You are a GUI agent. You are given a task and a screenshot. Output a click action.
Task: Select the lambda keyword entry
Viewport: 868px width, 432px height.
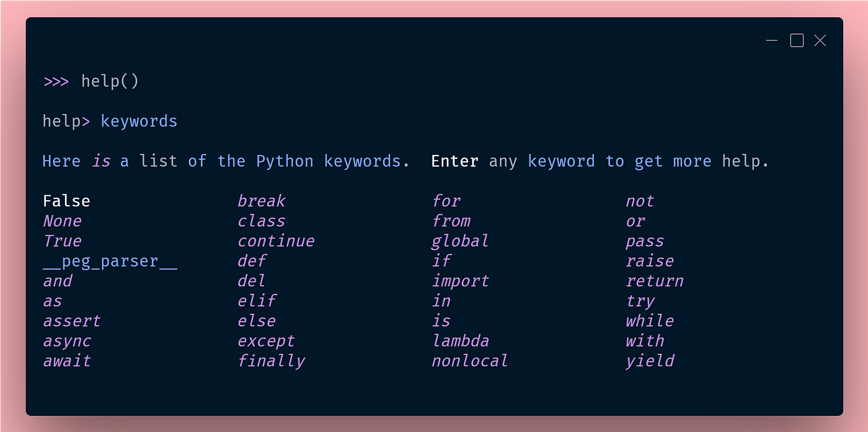pyautogui.click(x=461, y=341)
